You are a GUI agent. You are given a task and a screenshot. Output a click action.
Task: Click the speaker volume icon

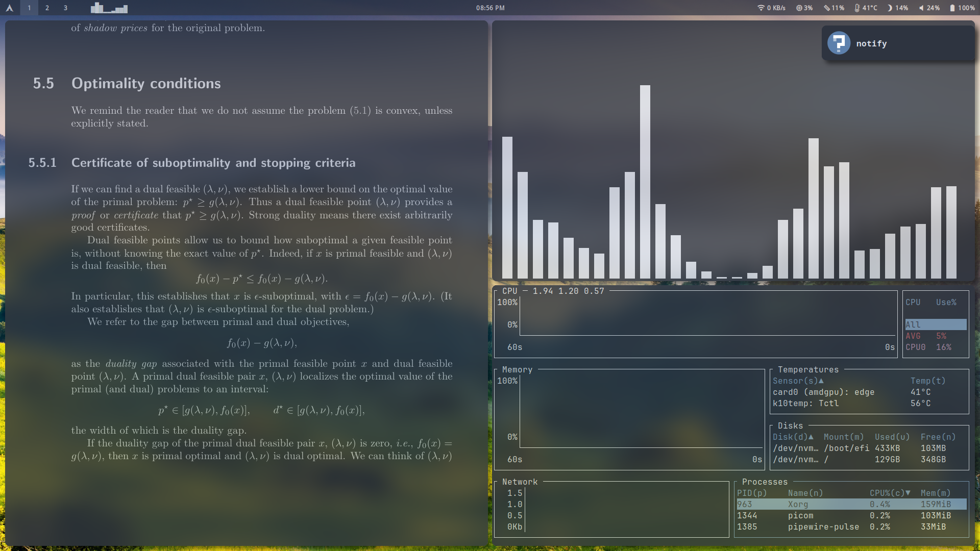point(921,8)
